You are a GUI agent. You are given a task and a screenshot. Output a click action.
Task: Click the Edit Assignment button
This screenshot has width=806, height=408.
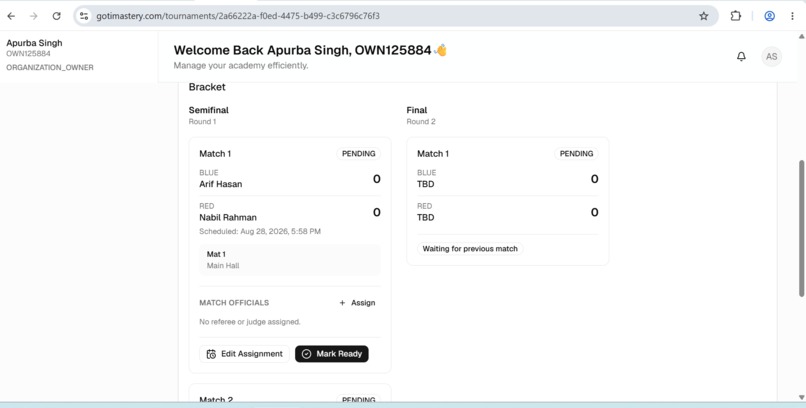[x=244, y=354]
